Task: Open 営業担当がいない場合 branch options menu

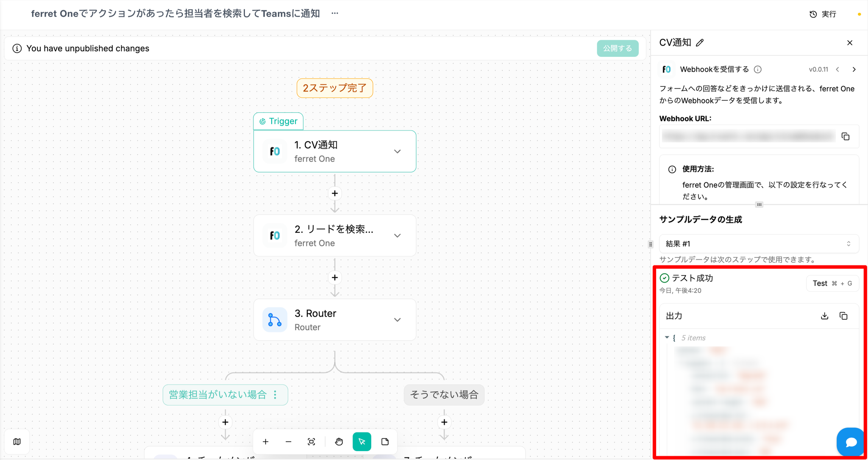Action: coord(275,395)
